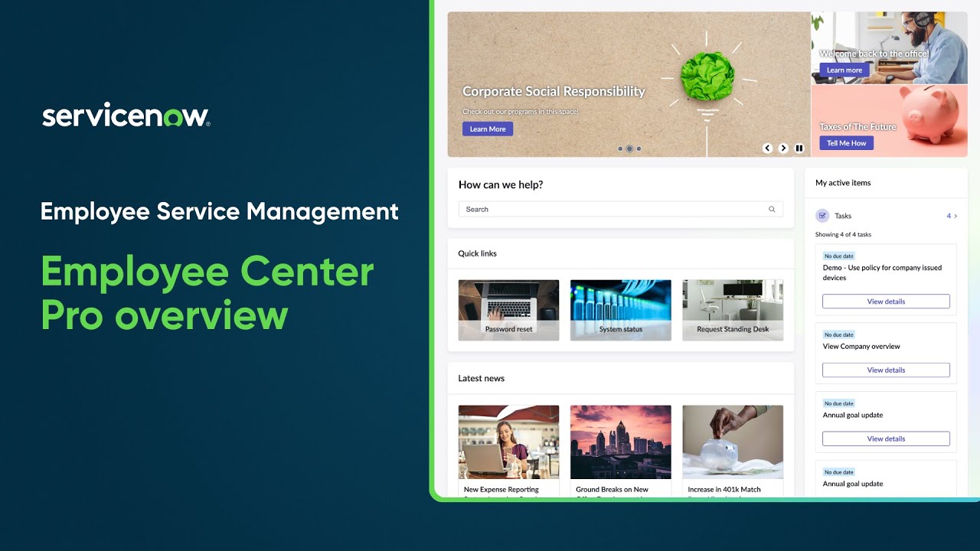Viewport: 980px width, 551px height.
Task: Select the first carousel indicator dot
Action: pyautogui.click(x=620, y=148)
